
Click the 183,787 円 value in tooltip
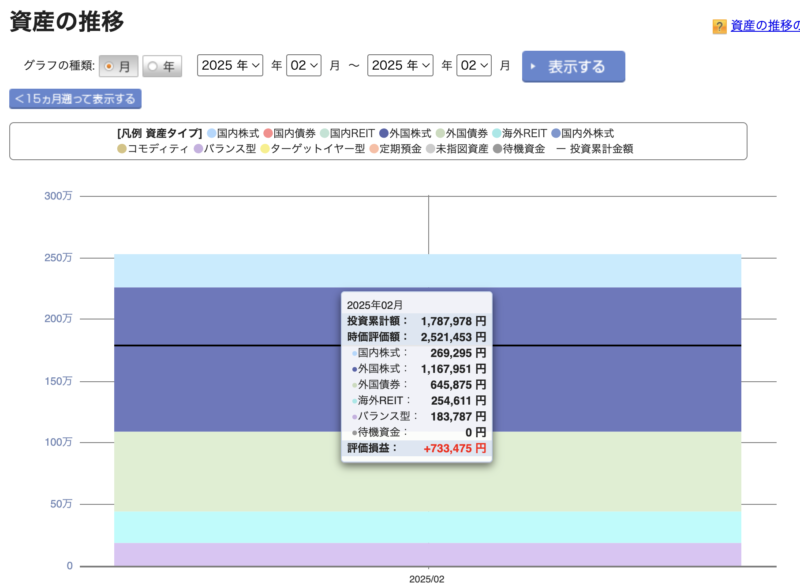tap(458, 417)
